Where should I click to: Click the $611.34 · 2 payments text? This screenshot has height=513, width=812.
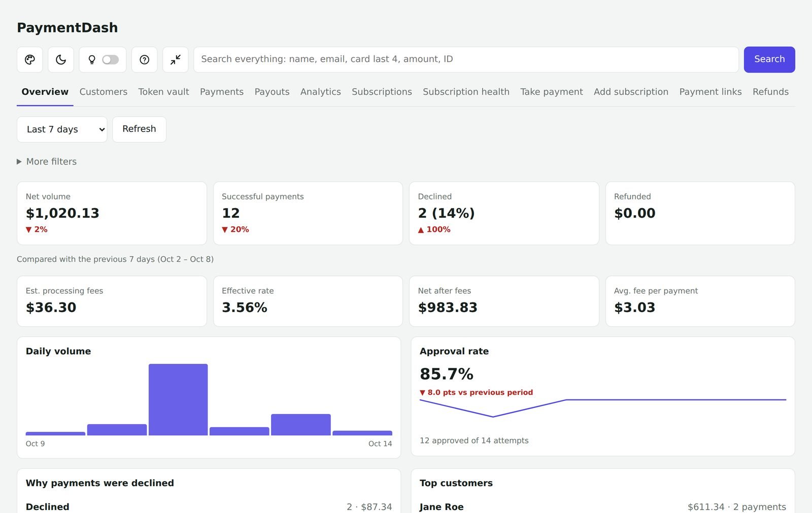tap(737, 507)
